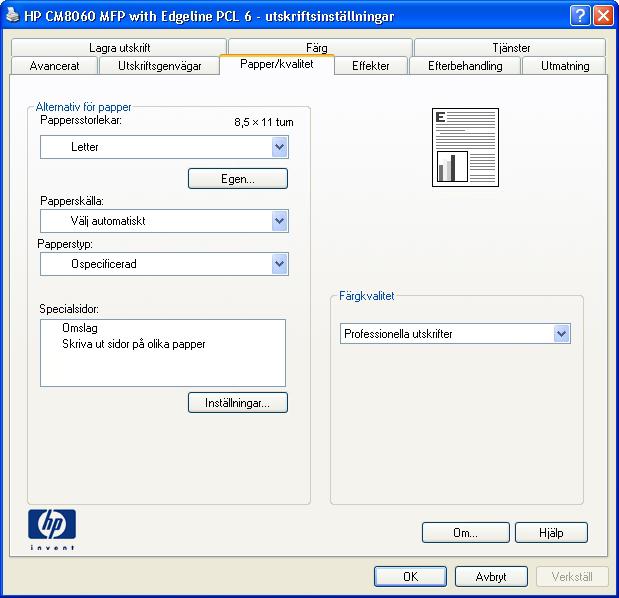Image resolution: width=619 pixels, height=598 pixels.
Task: Click the Letter paper size field
Action: tap(164, 147)
